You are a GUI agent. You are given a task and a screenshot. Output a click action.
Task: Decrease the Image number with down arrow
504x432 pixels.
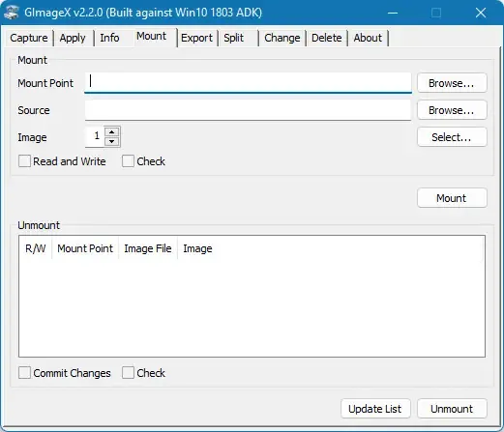112,141
